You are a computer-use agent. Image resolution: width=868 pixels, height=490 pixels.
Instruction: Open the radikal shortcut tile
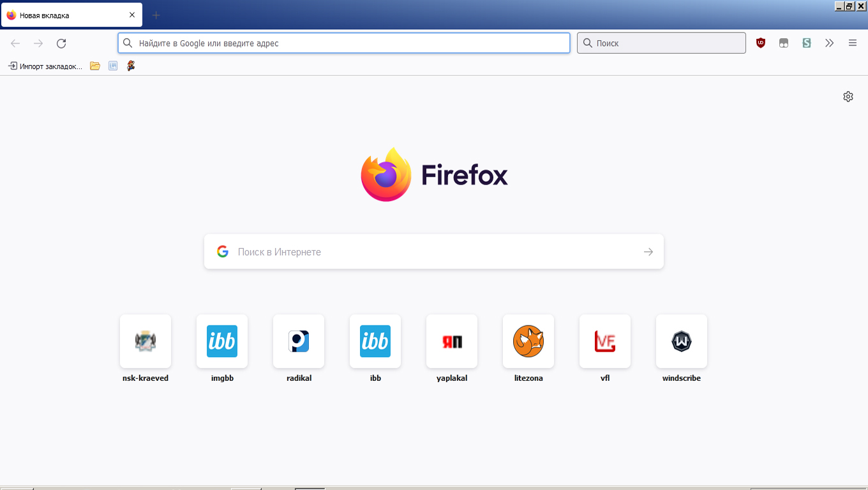coord(299,341)
